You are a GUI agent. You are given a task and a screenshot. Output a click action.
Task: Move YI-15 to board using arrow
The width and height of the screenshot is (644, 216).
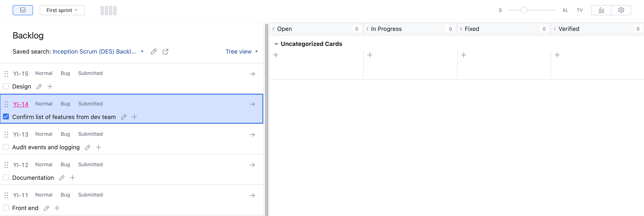[x=252, y=74]
